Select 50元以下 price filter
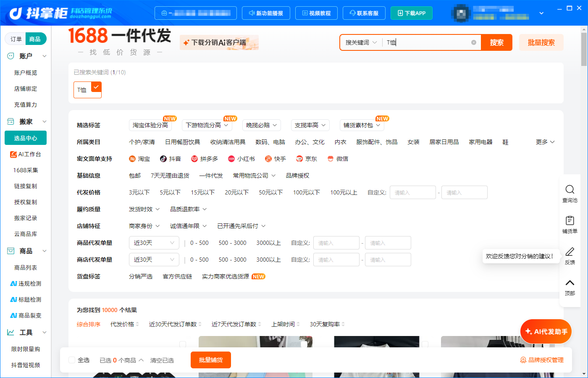 click(x=271, y=192)
